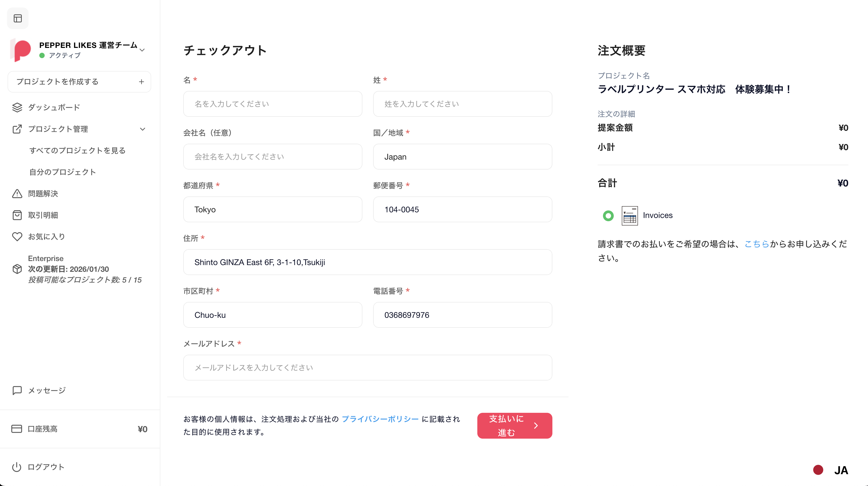Expand the PEPPER LIKES 運営チーム team dropdown
Viewport: 868px width, 486px height.
(x=142, y=50)
